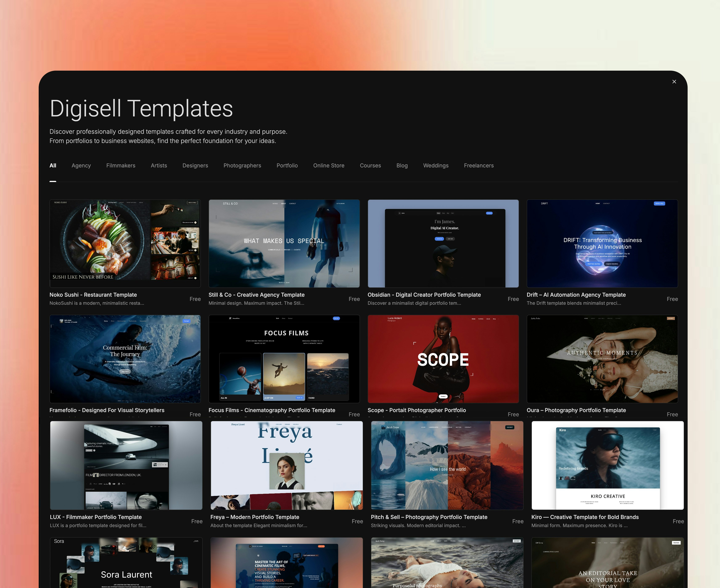Screen dimensions: 720x588
Task: Browse Freelancers templates
Action: (478, 165)
